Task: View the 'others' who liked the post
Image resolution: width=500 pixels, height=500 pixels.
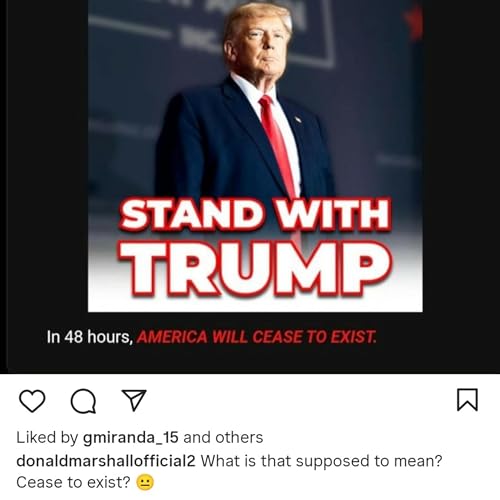Action: point(239,437)
